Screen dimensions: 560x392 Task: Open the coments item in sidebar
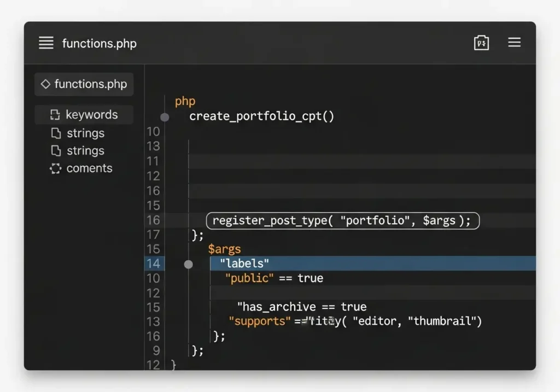[x=89, y=168]
